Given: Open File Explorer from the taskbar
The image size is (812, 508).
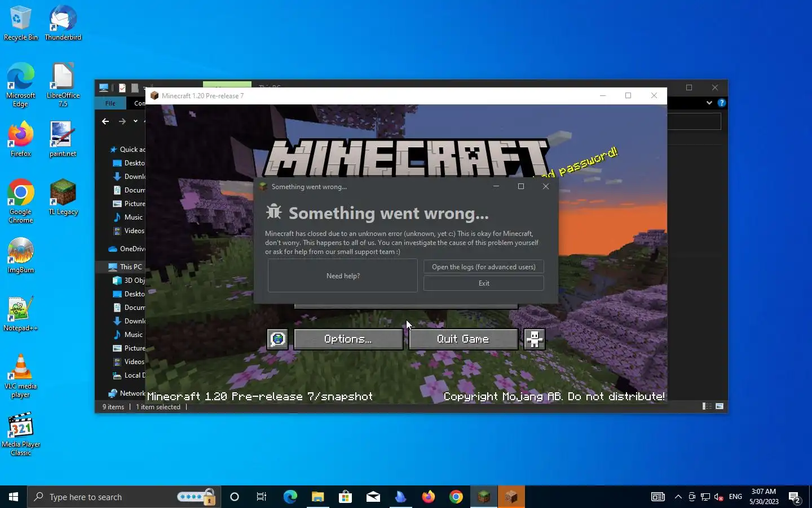Looking at the screenshot, I should click(317, 497).
